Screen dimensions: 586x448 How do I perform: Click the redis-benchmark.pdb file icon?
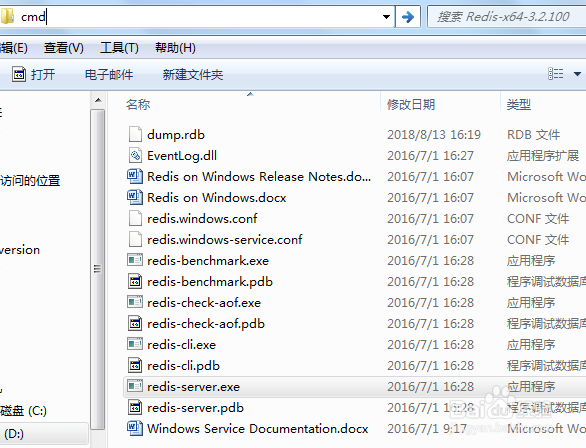(135, 281)
